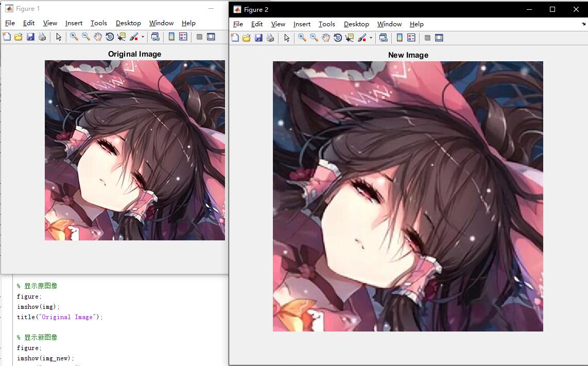
Task: Click the New Image picture in Figure 2
Action: (408, 196)
